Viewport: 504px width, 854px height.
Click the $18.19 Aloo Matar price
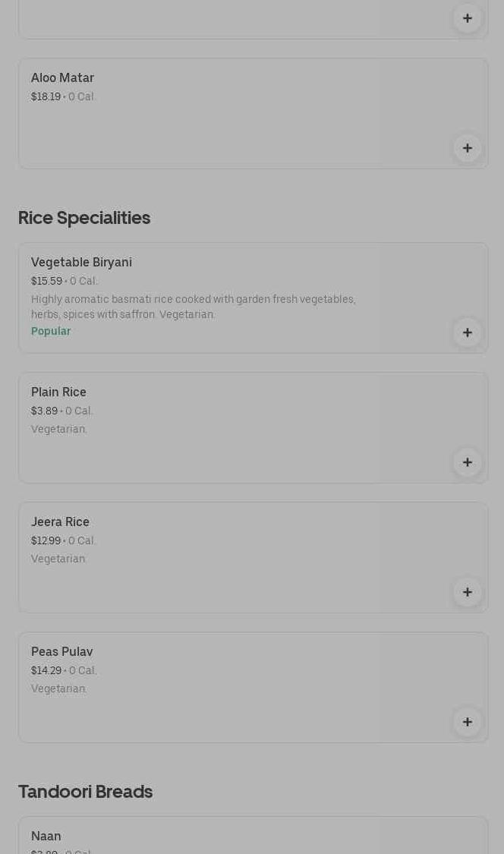pos(46,96)
